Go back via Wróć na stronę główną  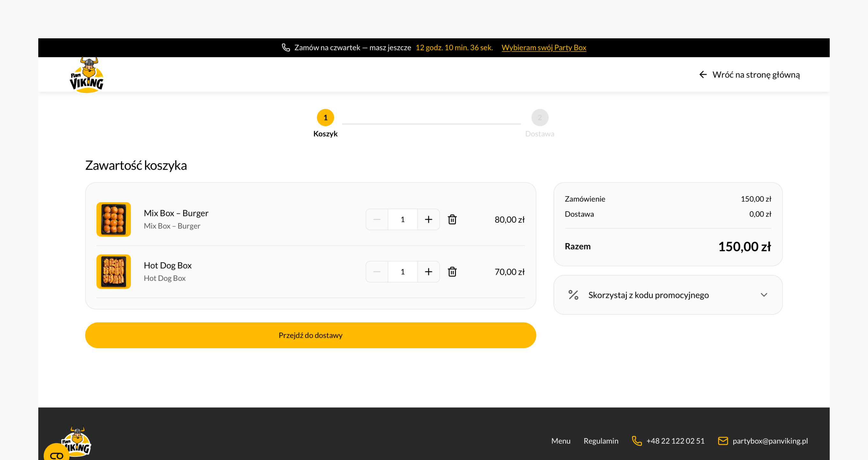(756, 74)
